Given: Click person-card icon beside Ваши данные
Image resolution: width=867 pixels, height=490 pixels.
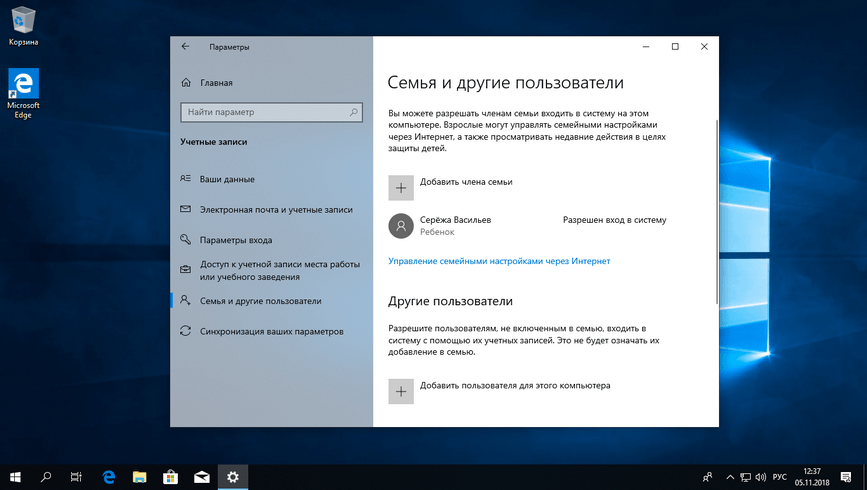Looking at the screenshot, I should point(185,179).
